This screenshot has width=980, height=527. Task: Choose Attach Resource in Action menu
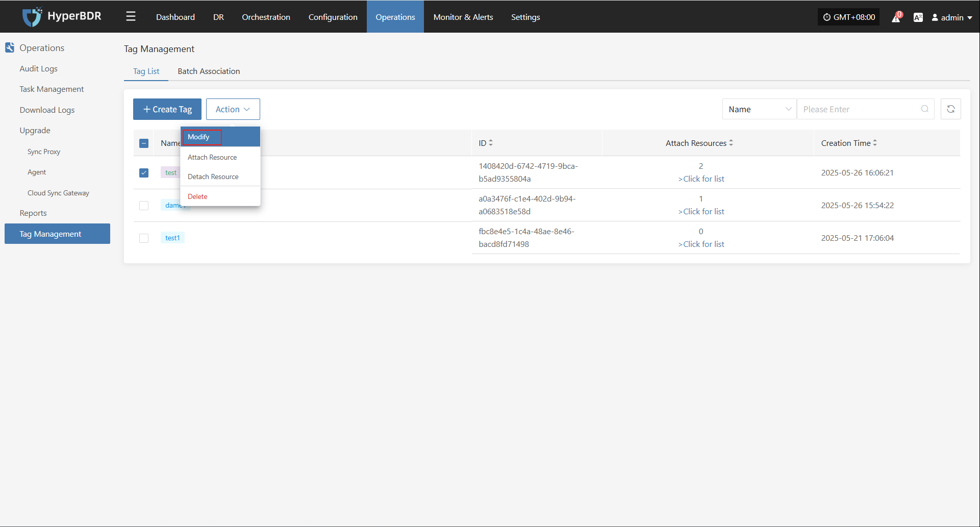pyautogui.click(x=220, y=157)
